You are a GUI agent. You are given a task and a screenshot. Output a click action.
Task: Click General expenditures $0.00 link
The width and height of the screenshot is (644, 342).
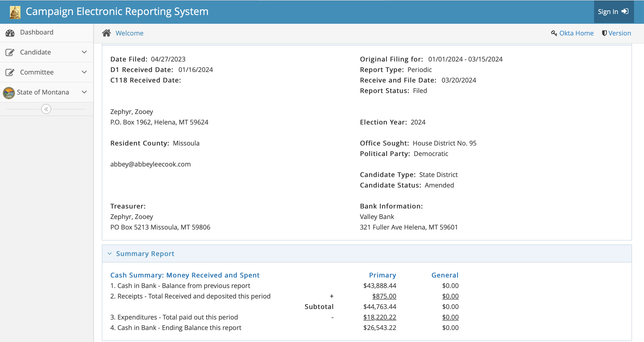[450, 317]
